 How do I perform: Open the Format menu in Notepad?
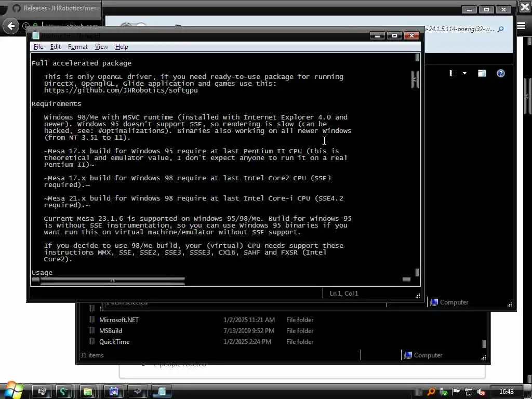click(x=78, y=47)
